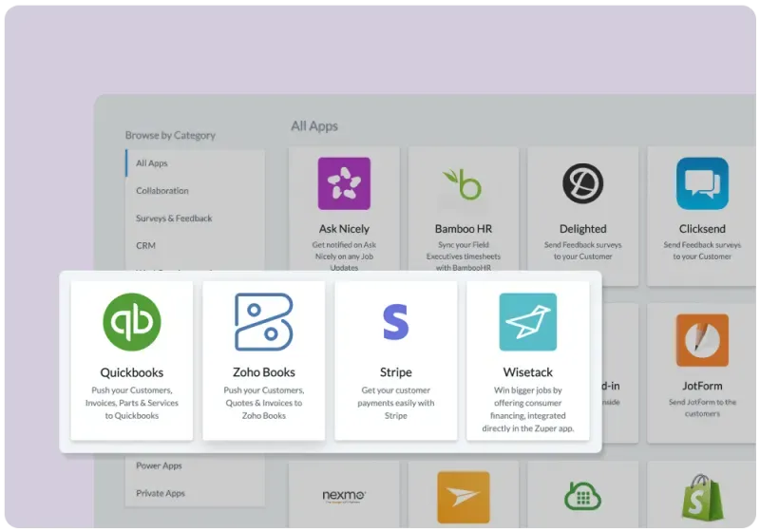Screen dimensions: 760x532
Task: Open the Collaboration category
Action: click(x=162, y=191)
